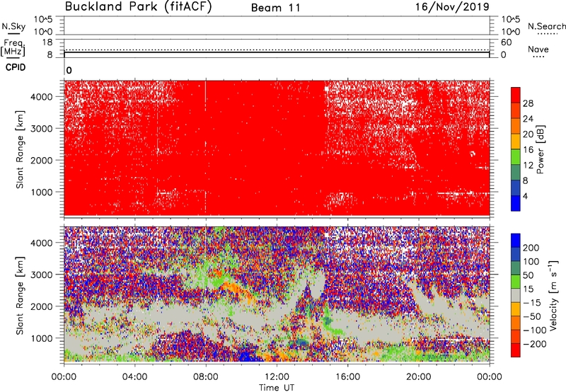Click the blue top segment of velocity colorbar
Image resolution: width=566 pixels, height=392 pixels.
(516, 241)
